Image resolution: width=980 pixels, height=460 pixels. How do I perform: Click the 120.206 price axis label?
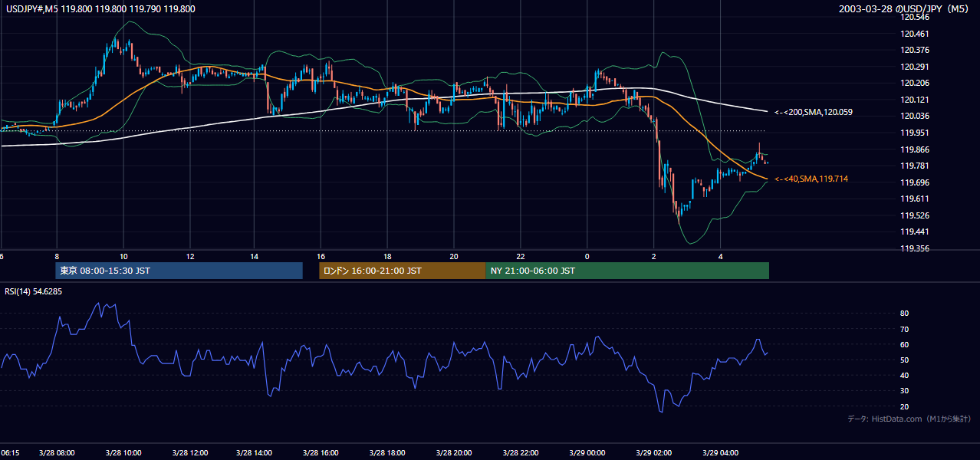point(914,83)
